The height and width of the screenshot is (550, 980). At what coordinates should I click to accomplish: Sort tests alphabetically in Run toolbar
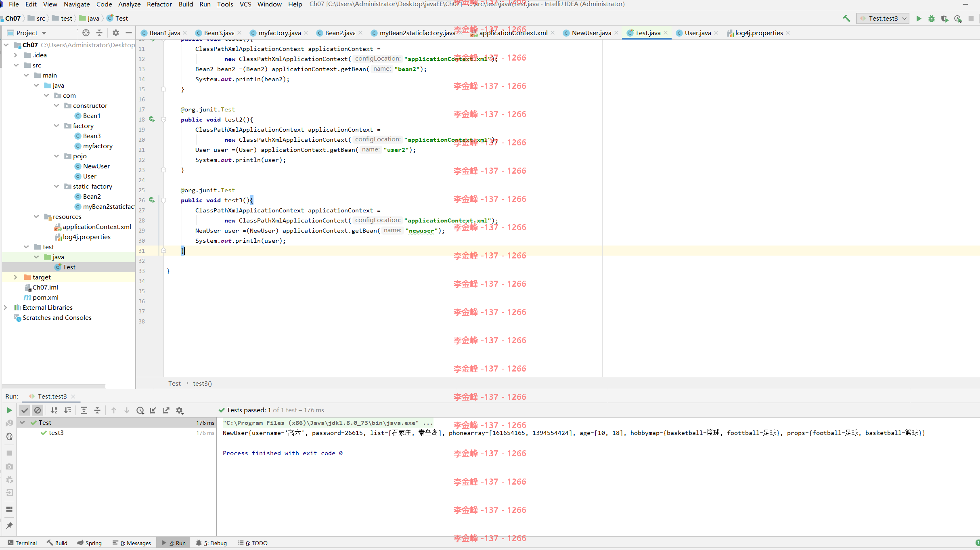(x=54, y=410)
